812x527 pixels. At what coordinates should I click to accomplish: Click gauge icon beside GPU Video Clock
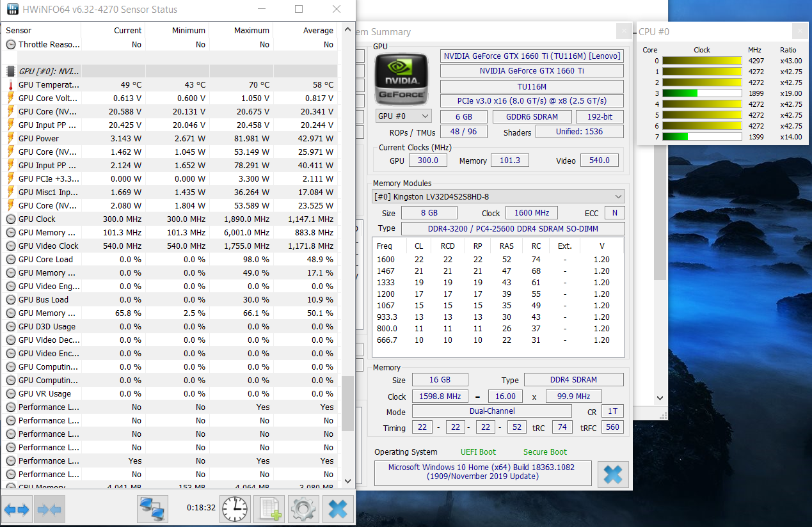coord(11,246)
